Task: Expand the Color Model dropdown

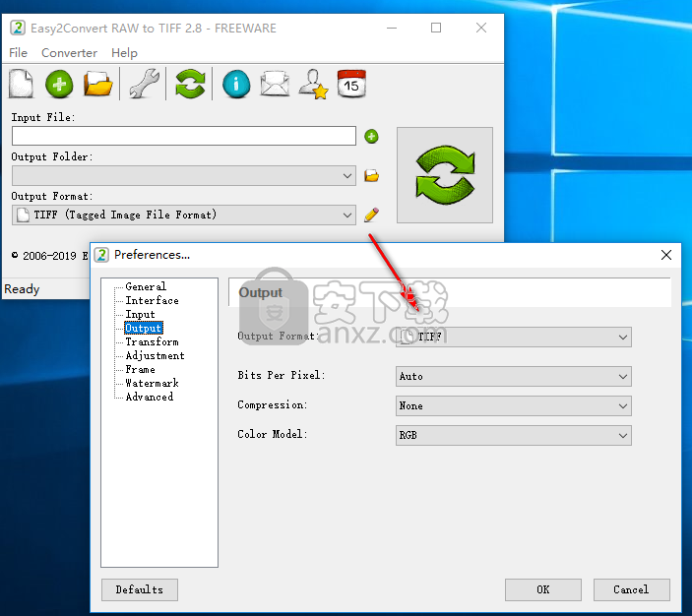Action: click(623, 436)
